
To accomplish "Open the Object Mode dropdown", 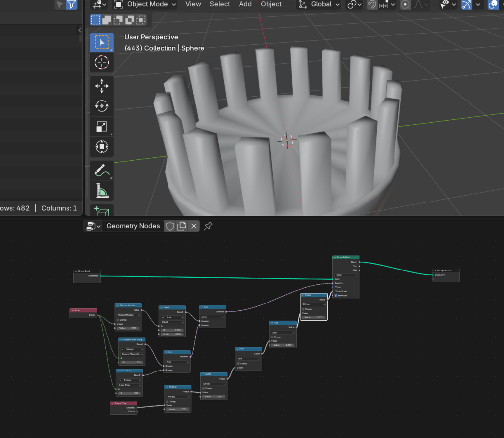I will 146,4.
